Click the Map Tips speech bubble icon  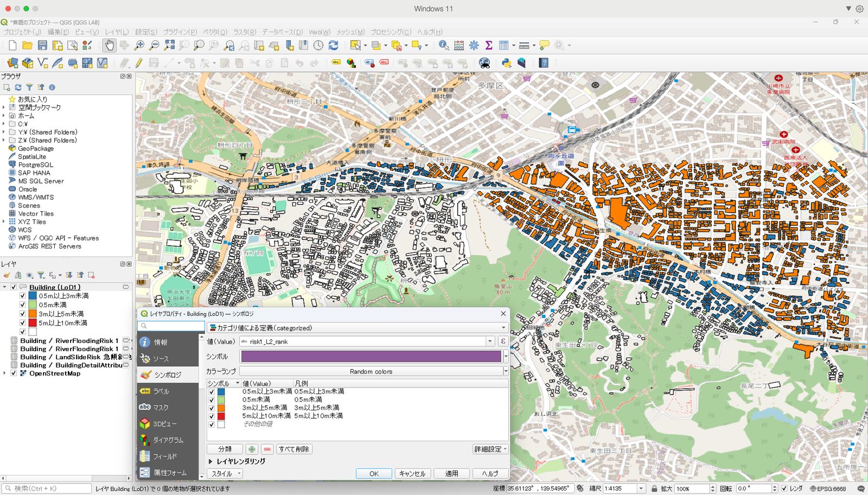[x=544, y=45]
